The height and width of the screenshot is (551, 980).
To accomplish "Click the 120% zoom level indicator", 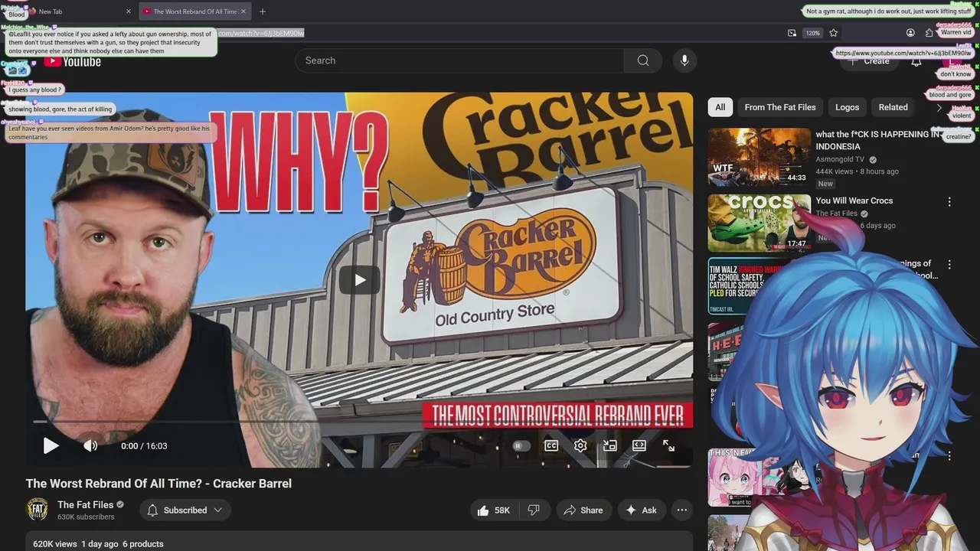I will coord(812,33).
